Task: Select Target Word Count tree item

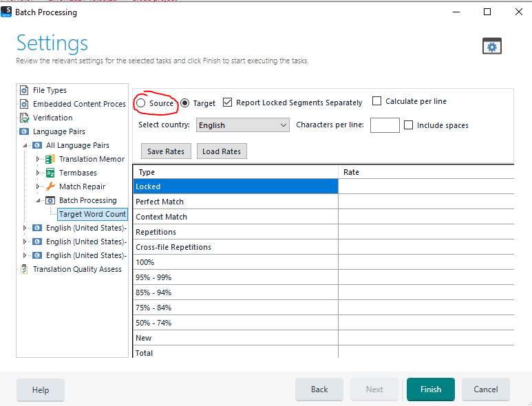Action: (x=92, y=214)
